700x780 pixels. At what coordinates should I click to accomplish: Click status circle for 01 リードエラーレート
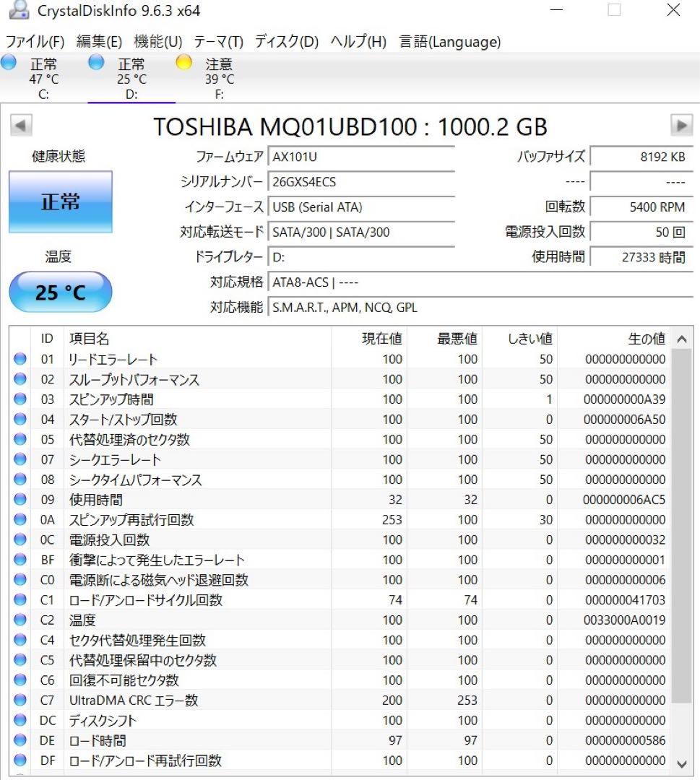(20, 359)
